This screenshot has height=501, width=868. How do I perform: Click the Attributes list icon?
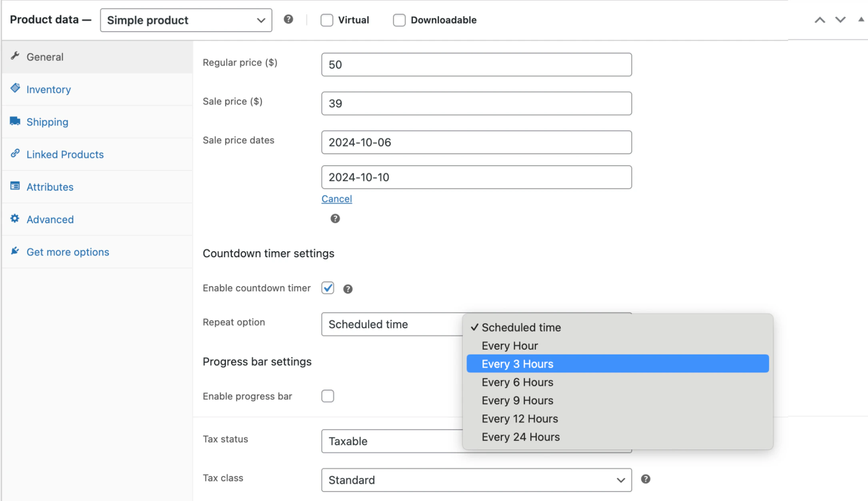(15, 186)
